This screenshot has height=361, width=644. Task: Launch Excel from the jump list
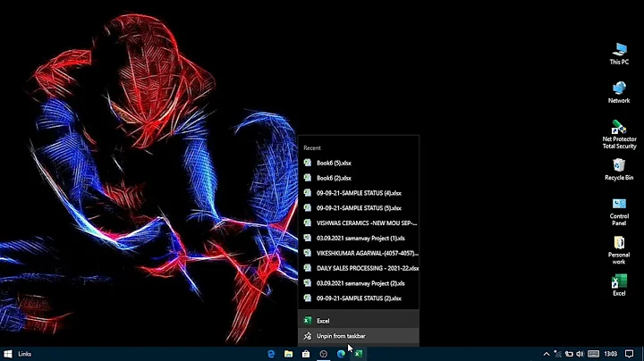click(358, 321)
